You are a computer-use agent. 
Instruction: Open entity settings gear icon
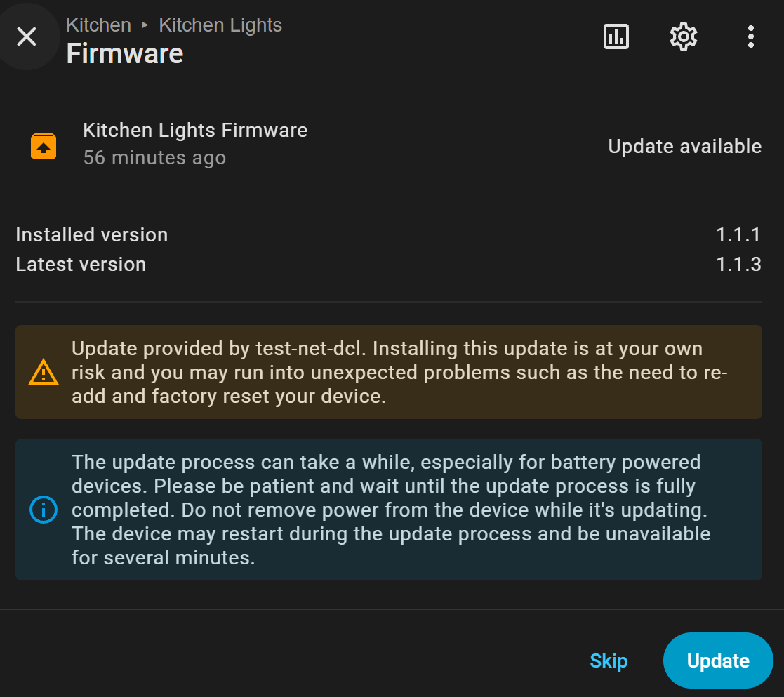[x=683, y=36]
